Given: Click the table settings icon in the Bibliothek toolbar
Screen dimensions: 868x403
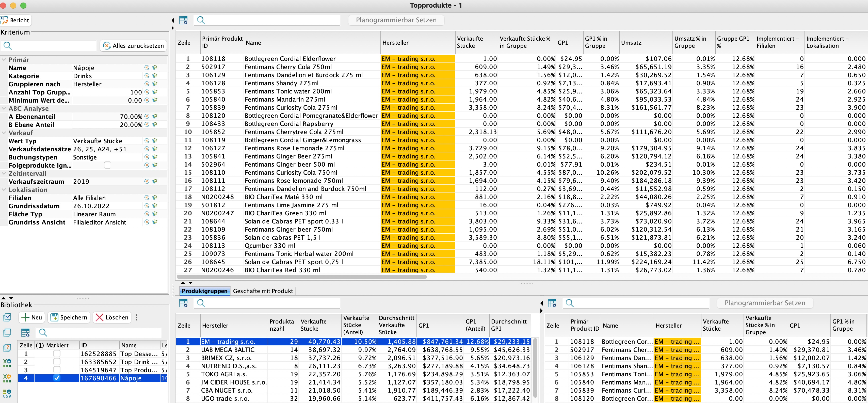Looking at the screenshot, I should click(25, 333).
